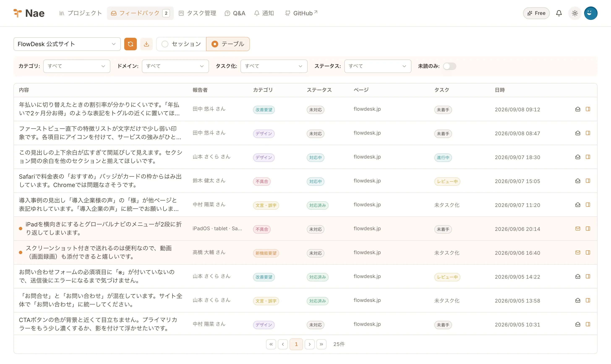Open side panel icon for 09/06 16:40 row
This screenshot has height=364, width=611.
pyautogui.click(x=588, y=253)
